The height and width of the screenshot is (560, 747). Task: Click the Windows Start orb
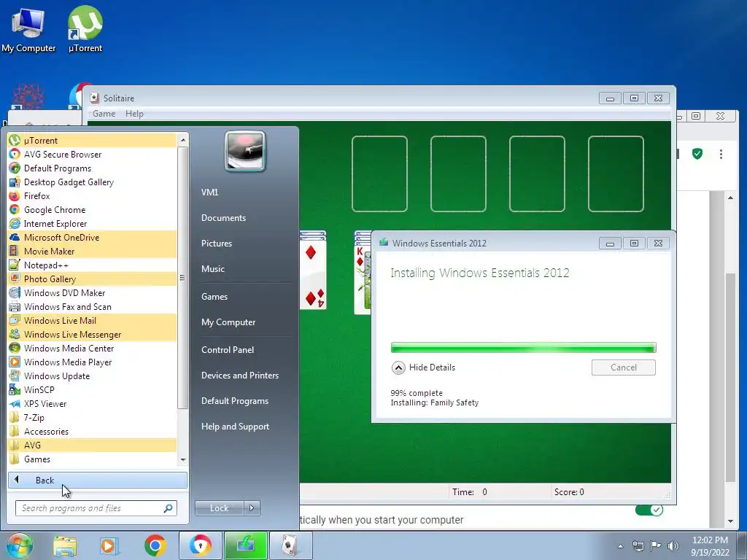pos(20,545)
